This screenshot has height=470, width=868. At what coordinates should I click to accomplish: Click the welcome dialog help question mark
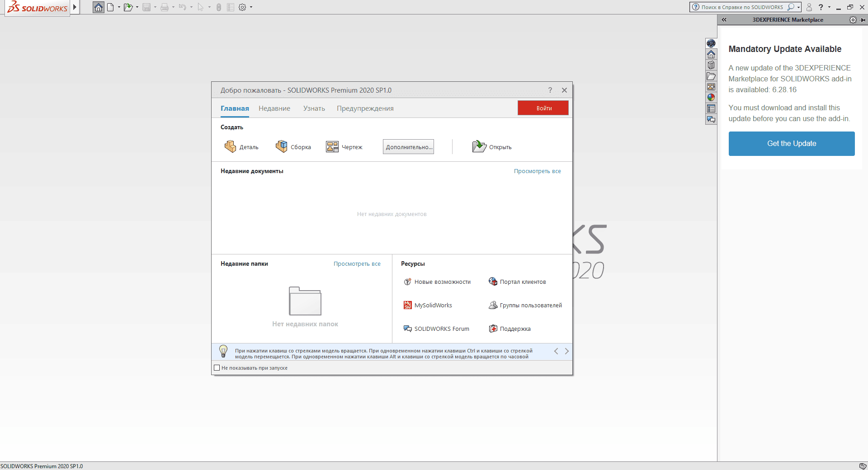tap(550, 90)
